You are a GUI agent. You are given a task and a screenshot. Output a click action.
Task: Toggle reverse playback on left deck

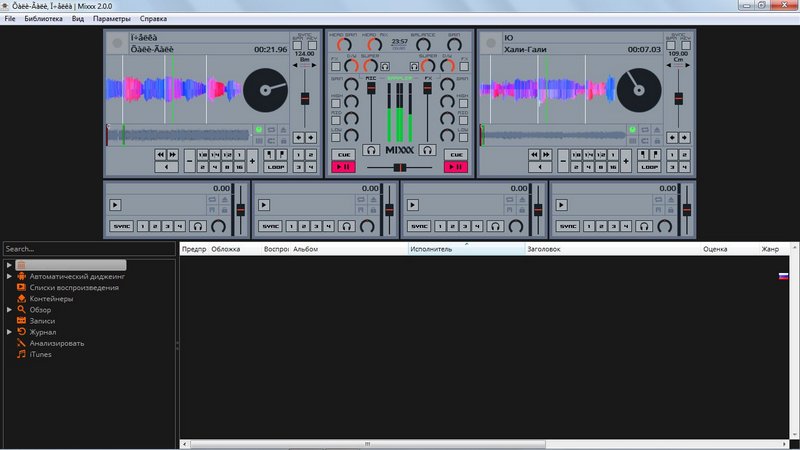point(166,167)
